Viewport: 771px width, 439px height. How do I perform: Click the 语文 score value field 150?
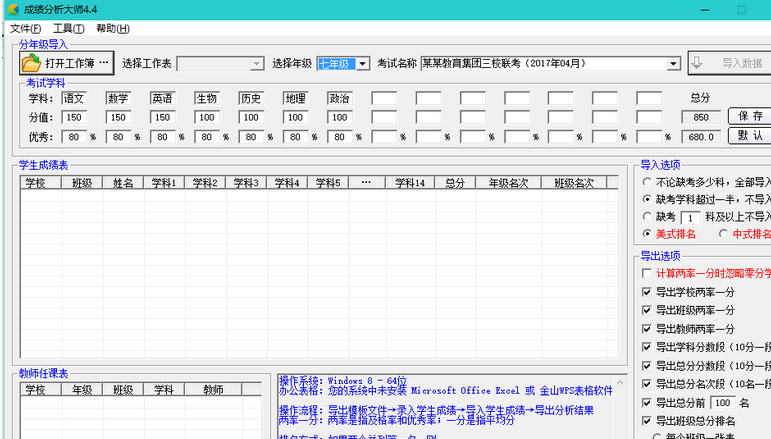[74, 117]
